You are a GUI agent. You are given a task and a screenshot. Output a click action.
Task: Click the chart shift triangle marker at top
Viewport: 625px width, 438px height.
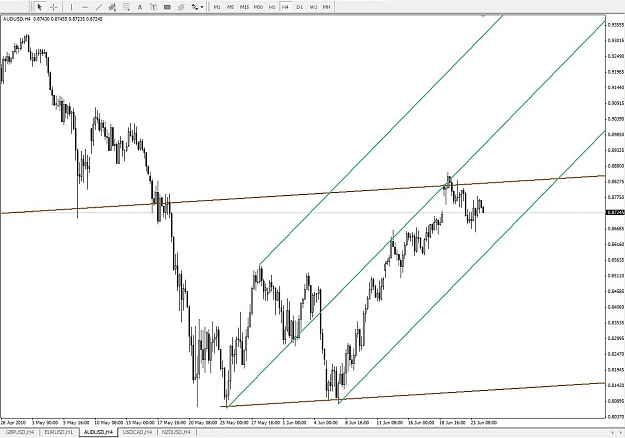483,16
